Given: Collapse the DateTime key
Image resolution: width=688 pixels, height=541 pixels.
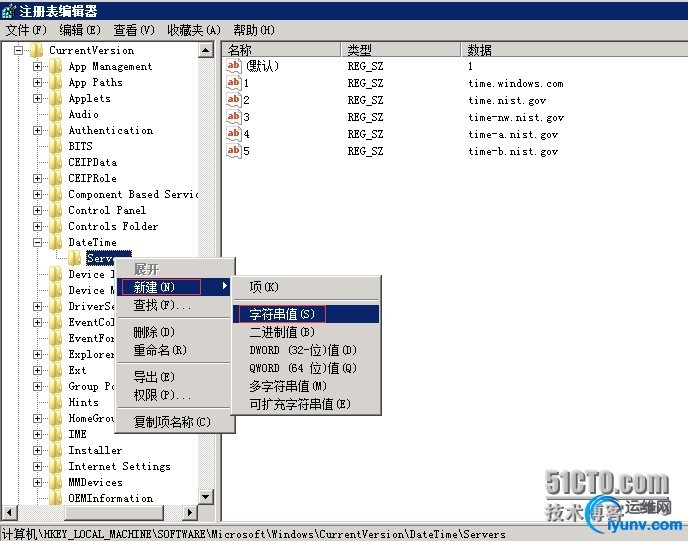Looking at the screenshot, I should pyautogui.click(x=38, y=242).
